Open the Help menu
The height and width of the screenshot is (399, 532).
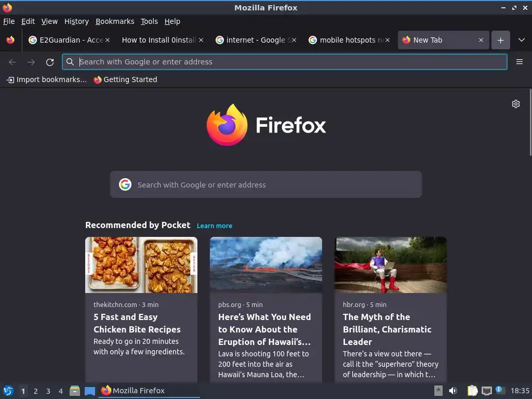click(x=172, y=21)
